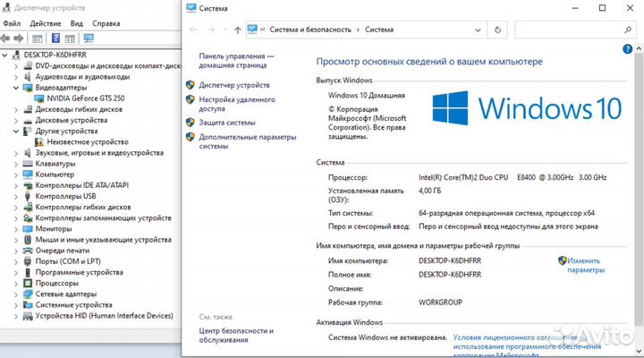Image resolution: width=644 pixels, height=358 pixels.
Task: Collapse the Видеоадаптеры category
Action: [16, 88]
